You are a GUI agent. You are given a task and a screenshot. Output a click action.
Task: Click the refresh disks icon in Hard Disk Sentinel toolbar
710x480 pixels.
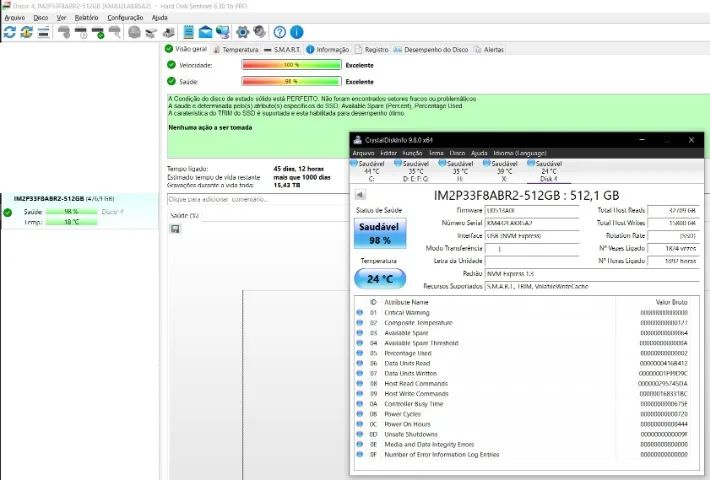coord(10,32)
